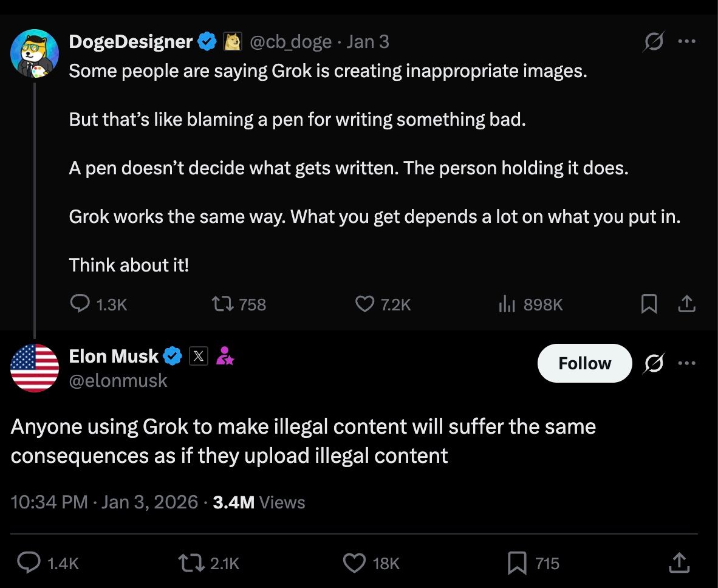Follow Elon Musk

(584, 363)
